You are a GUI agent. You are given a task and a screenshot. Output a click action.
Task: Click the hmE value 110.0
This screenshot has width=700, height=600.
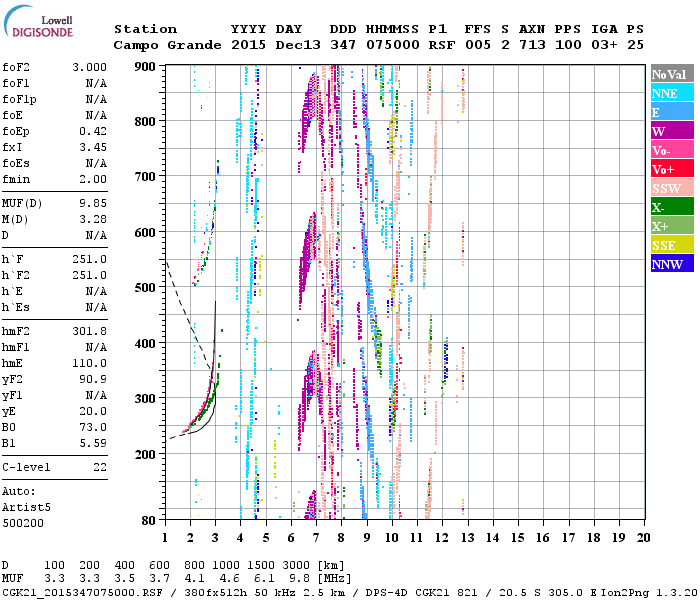click(x=89, y=363)
